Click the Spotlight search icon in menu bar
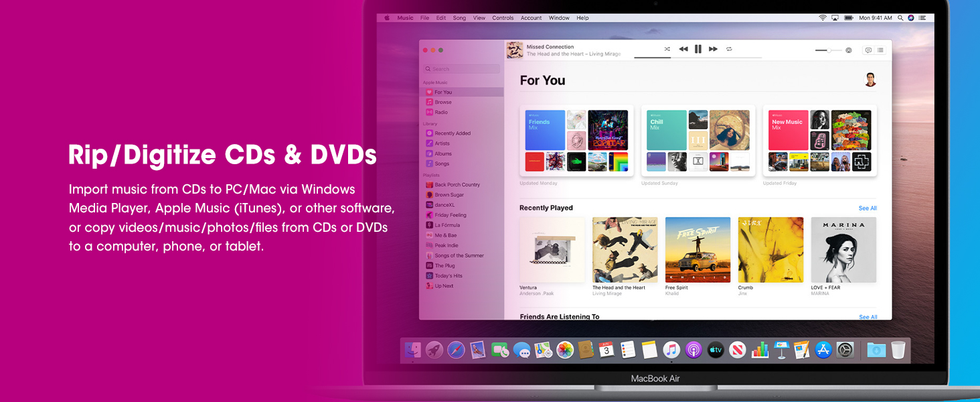Viewport: 980px width, 402px height. tap(899, 18)
